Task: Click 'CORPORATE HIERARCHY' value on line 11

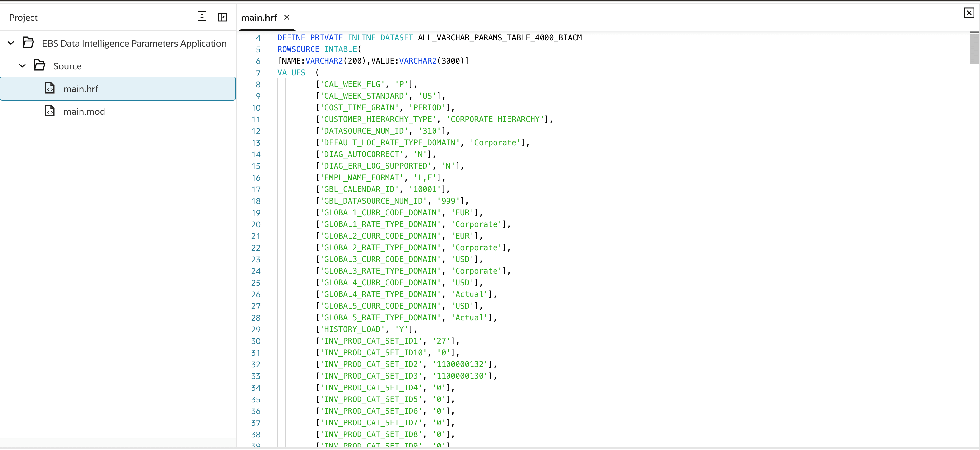Action: [495, 119]
